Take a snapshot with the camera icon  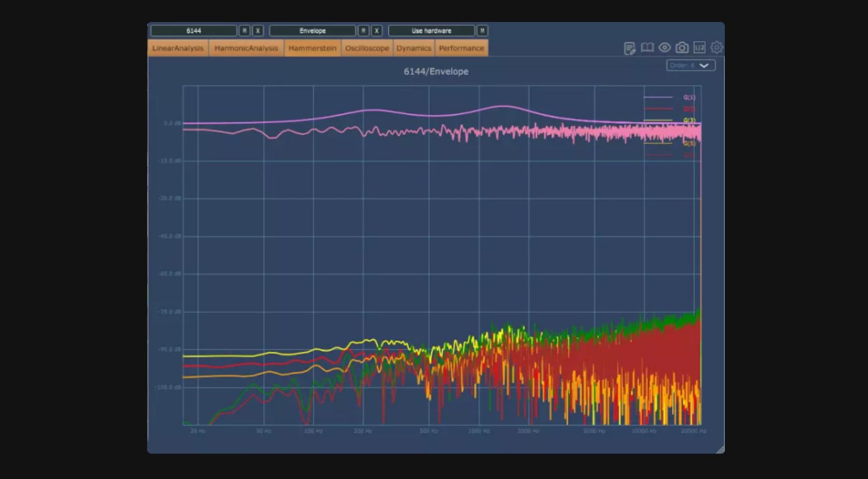pyautogui.click(x=682, y=48)
